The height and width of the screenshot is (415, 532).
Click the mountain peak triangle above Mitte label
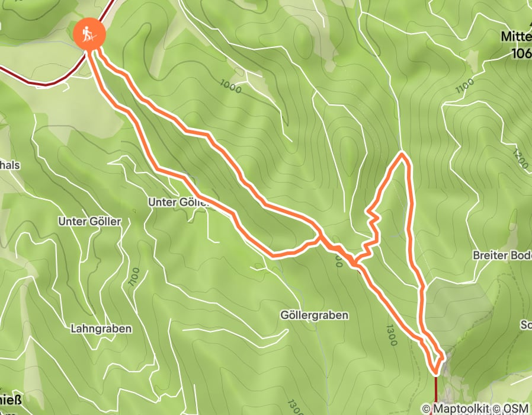point(530,24)
